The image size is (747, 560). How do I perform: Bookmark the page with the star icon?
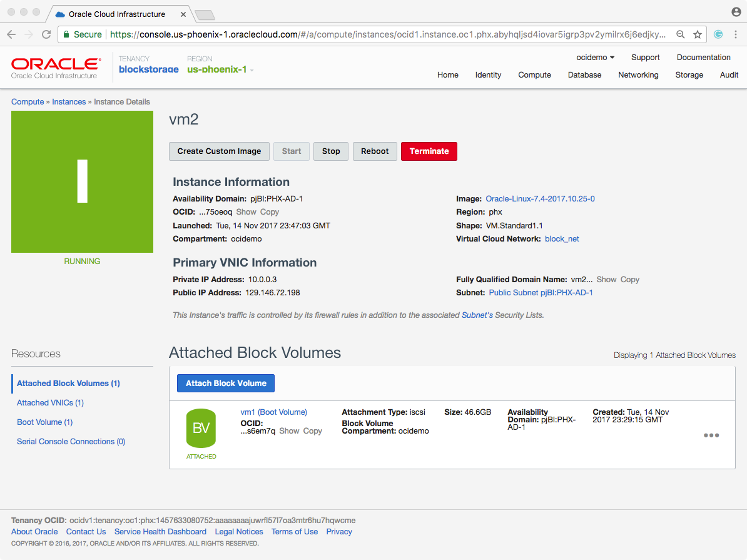698,34
